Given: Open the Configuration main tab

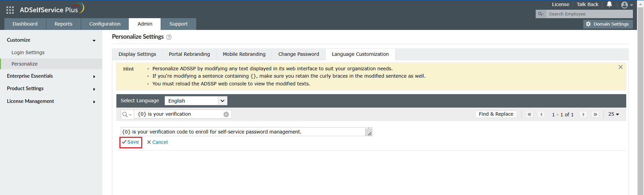Looking at the screenshot, I should pos(105,24).
